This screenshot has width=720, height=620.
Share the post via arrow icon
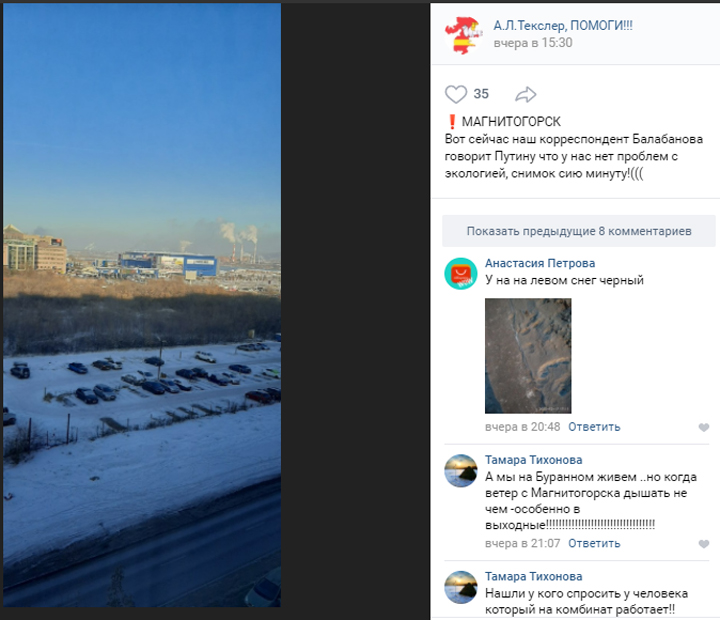pyautogui.click(x=525, y=95)
